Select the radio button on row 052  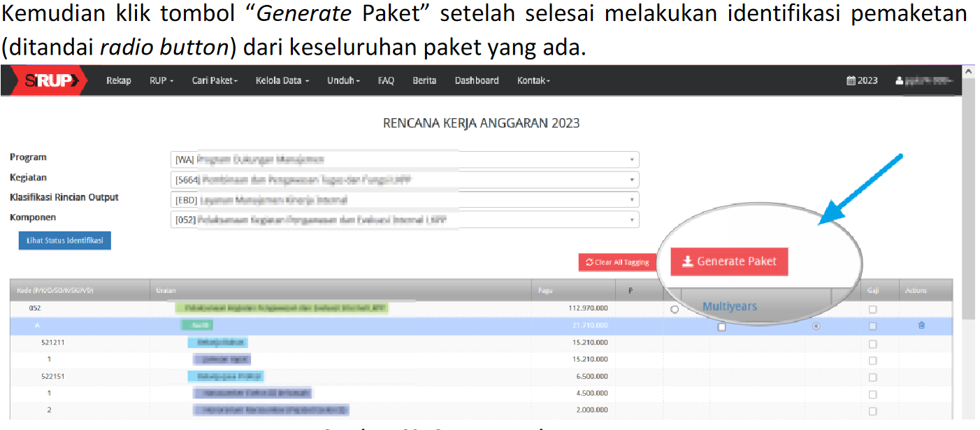point(674,309)
